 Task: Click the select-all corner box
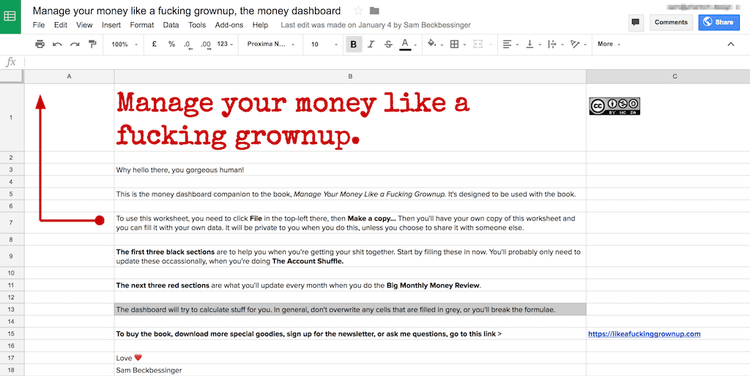point(11,77)
